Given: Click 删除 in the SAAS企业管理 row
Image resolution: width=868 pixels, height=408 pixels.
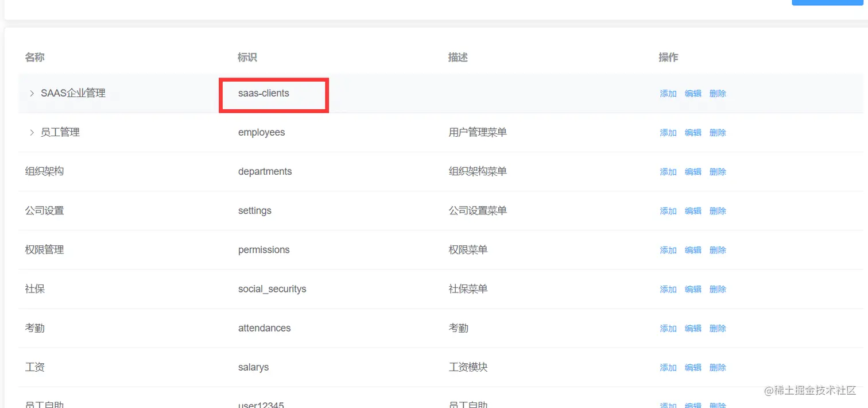Looking at the screenshot, I should [718, 94].
